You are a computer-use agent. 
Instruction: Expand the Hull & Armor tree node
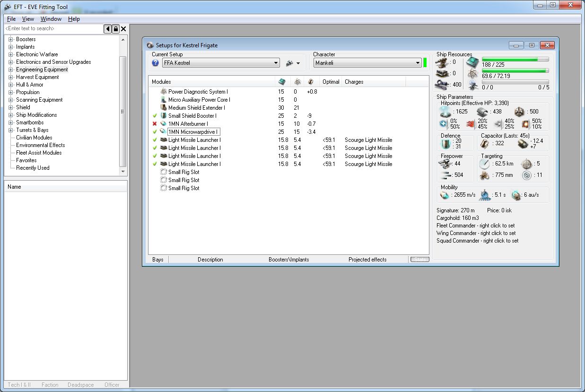(10, 85)
